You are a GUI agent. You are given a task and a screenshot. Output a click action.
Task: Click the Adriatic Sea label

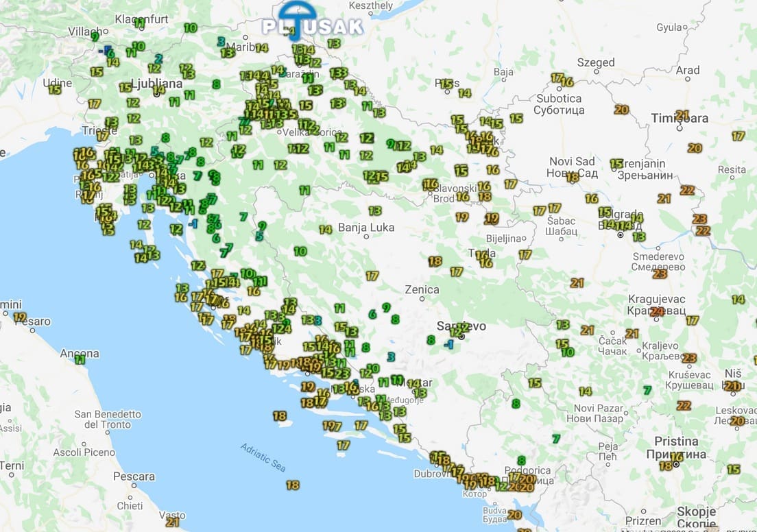[x=263, y=457]
